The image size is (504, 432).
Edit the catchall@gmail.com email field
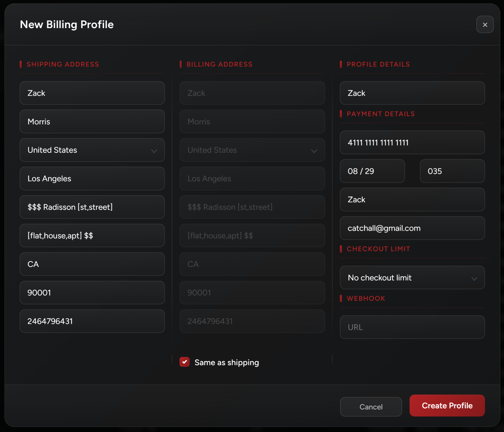[412, 228]
